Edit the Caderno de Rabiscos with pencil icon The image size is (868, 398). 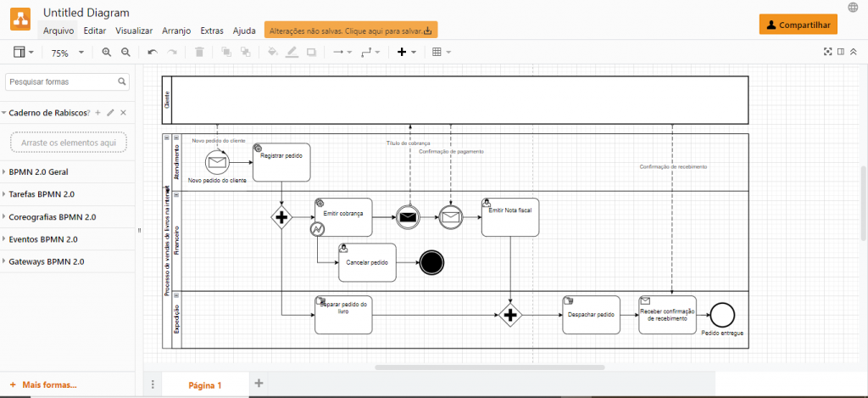110,113
